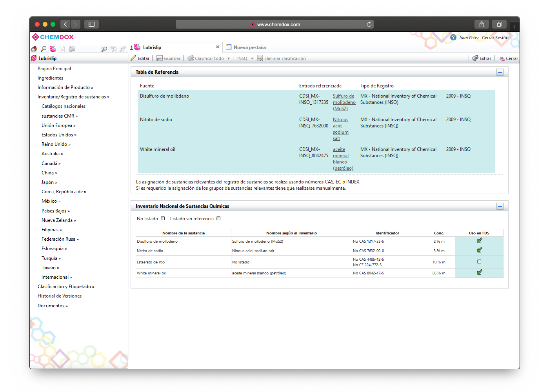Collapse the Tabla de Referencia panel

[x=500, y=72]
